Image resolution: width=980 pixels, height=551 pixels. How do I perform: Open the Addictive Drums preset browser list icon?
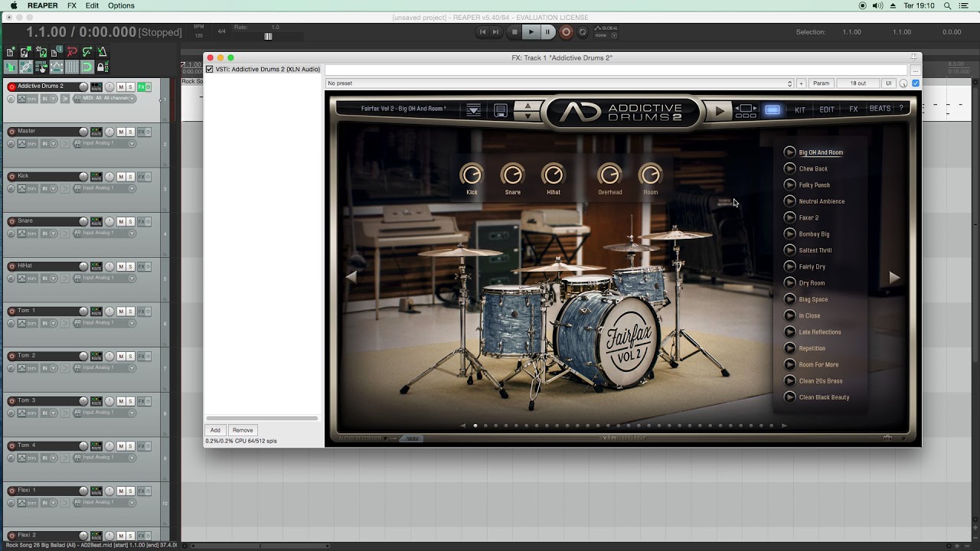(474, 111)
